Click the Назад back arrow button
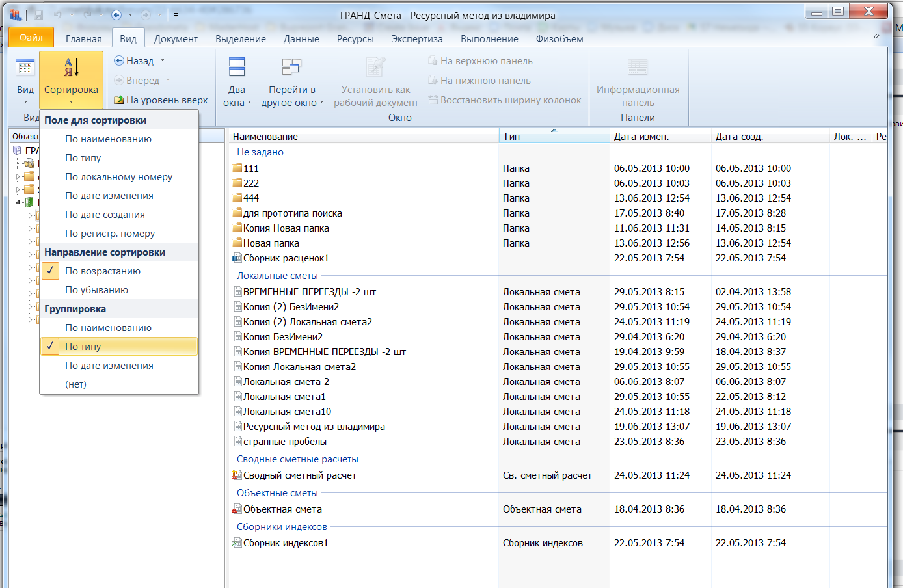The image size is (903, 588). click(119, 60)
